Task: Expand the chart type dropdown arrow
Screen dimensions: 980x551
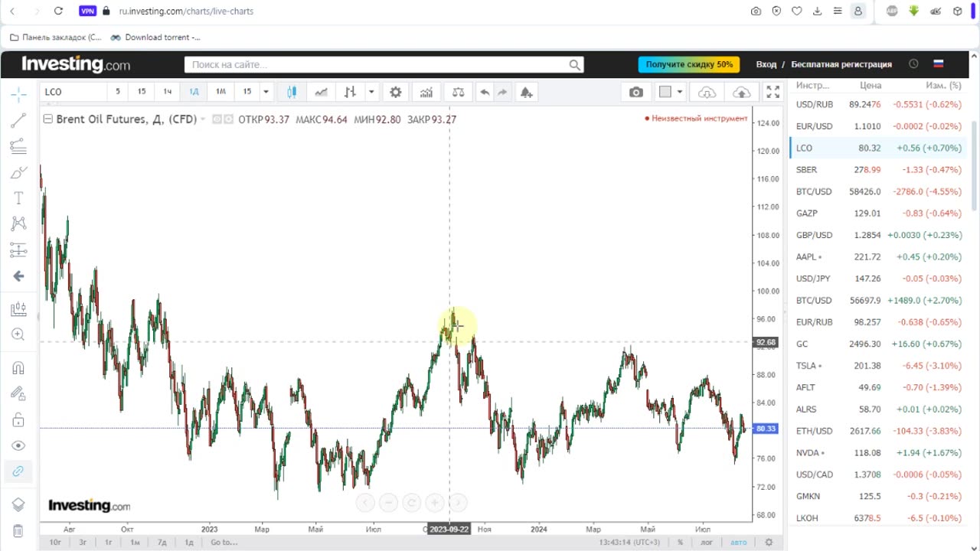Action: [x=371, y=92]
